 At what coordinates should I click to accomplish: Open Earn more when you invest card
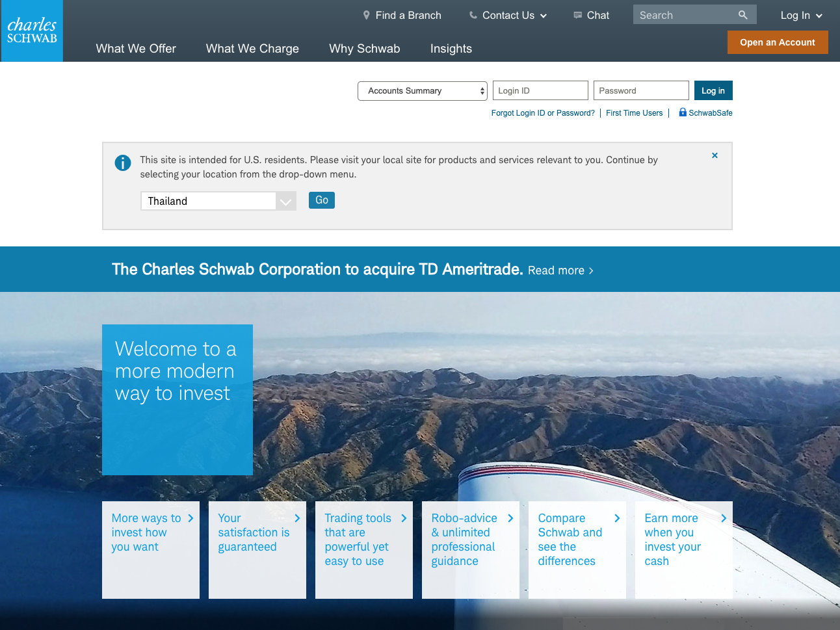[684, 550]
